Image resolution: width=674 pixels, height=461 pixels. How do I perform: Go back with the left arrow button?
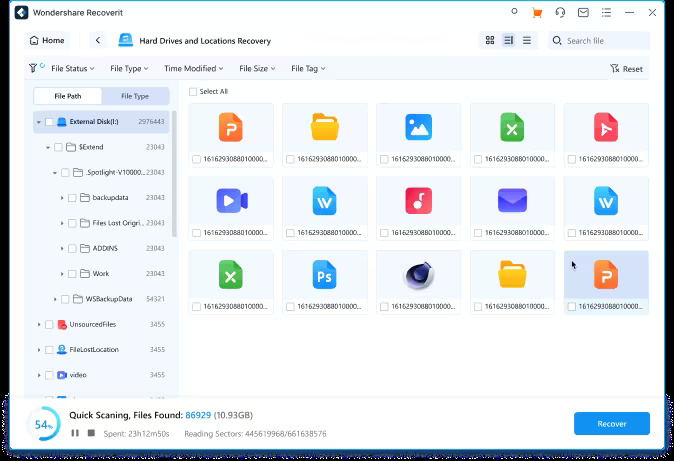click(98, 40)
